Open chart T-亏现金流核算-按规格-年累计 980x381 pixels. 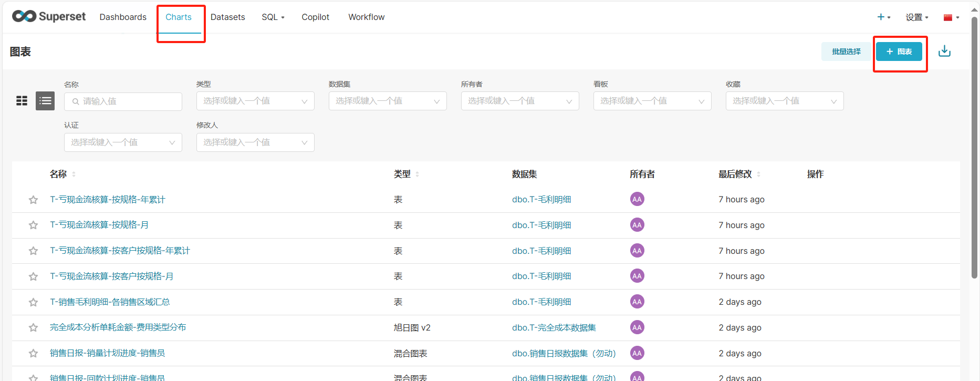(x=107, y=200)
